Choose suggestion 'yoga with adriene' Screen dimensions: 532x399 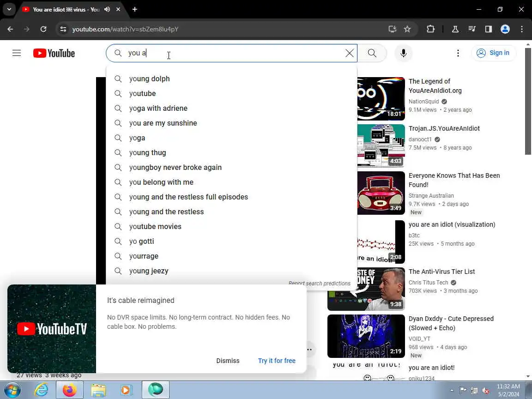231,108
